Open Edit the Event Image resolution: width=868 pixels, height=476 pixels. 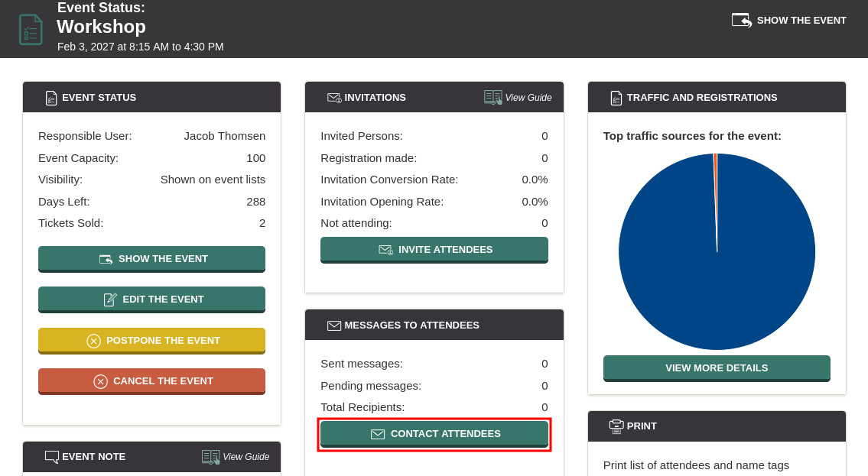point(151,300)
